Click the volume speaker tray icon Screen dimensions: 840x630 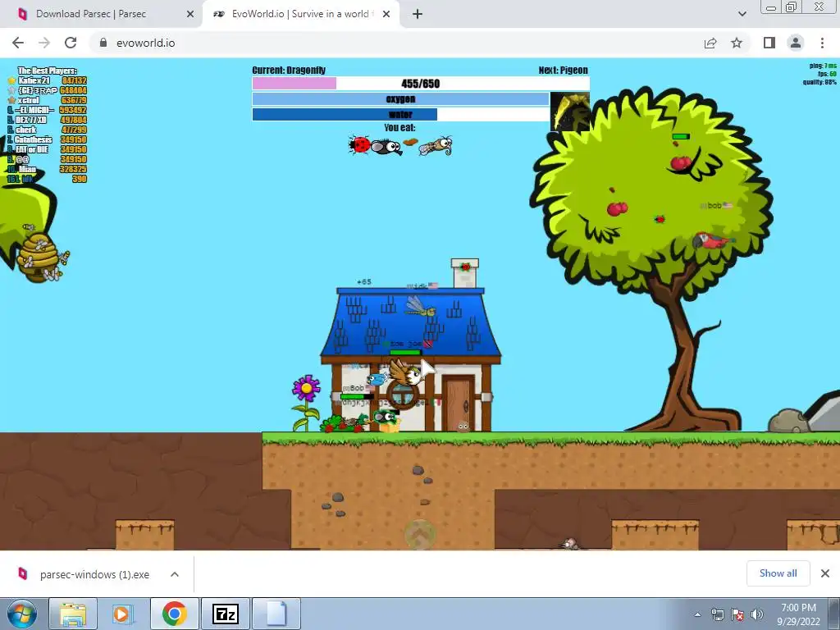point(757,614)
